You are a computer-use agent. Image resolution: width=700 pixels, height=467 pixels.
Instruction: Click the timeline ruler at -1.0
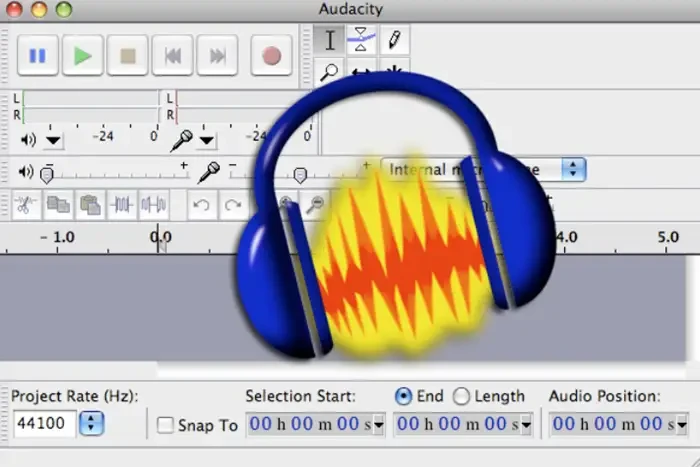coord(58,237)
